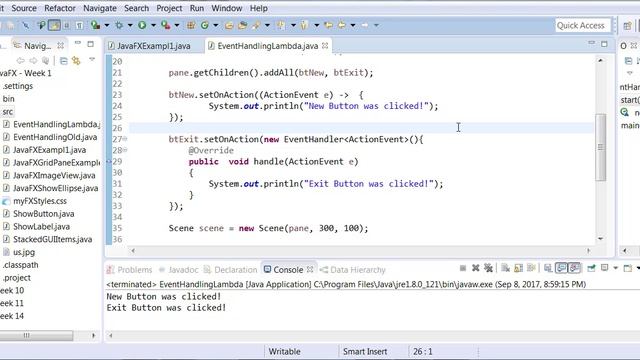Select us.jpg in Navigator
The height and width of the screenshot is (360, 640).
(19, 252)
